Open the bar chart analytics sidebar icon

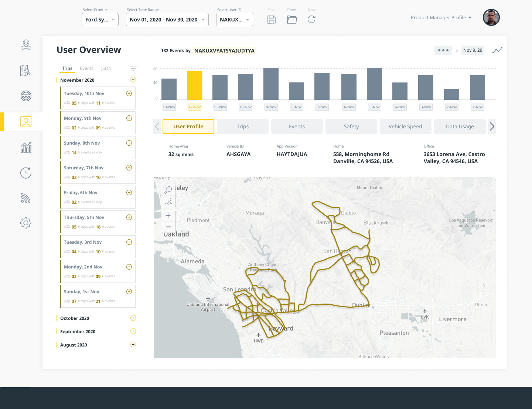[26, 147]
